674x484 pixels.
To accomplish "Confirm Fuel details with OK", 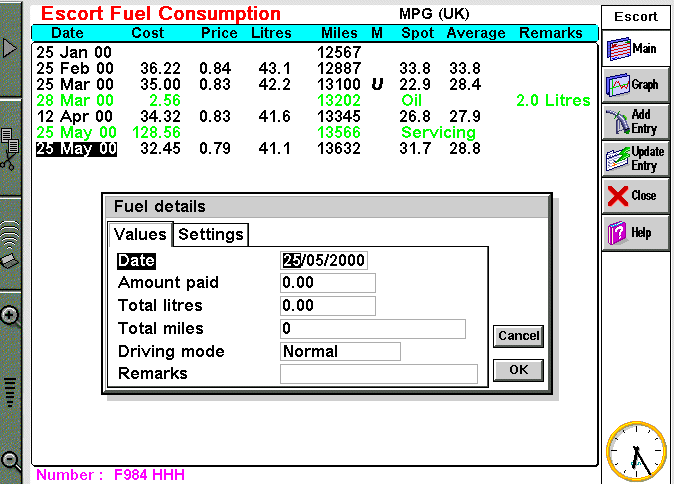I will click(518, 370).
